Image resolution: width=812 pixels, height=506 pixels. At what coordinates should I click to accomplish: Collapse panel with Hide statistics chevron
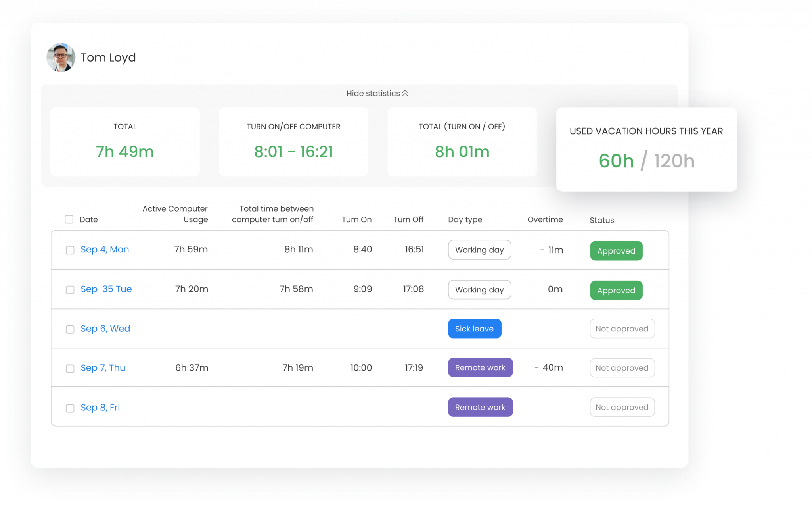[x=405, y=94]
